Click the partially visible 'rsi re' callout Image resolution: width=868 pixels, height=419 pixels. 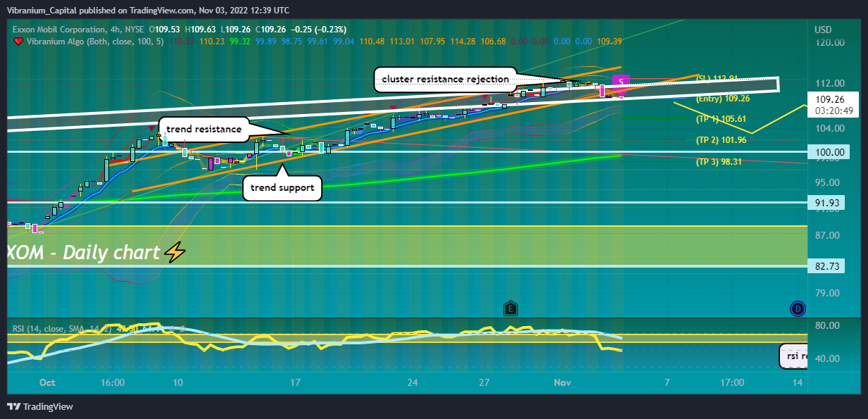pyautogui.click(x=792, y=356)
